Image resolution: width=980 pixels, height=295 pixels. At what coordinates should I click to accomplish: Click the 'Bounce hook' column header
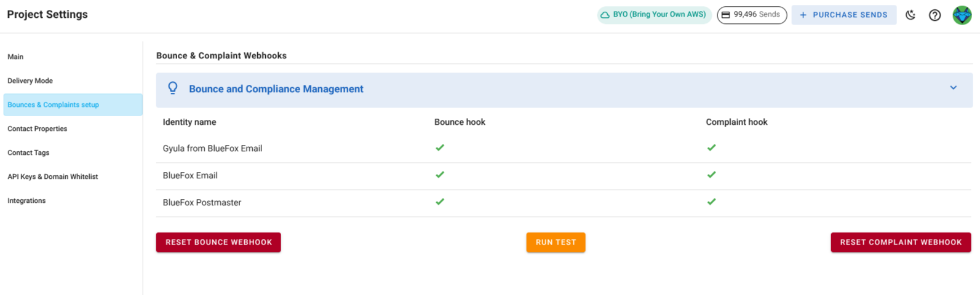[x=460, y=122]
